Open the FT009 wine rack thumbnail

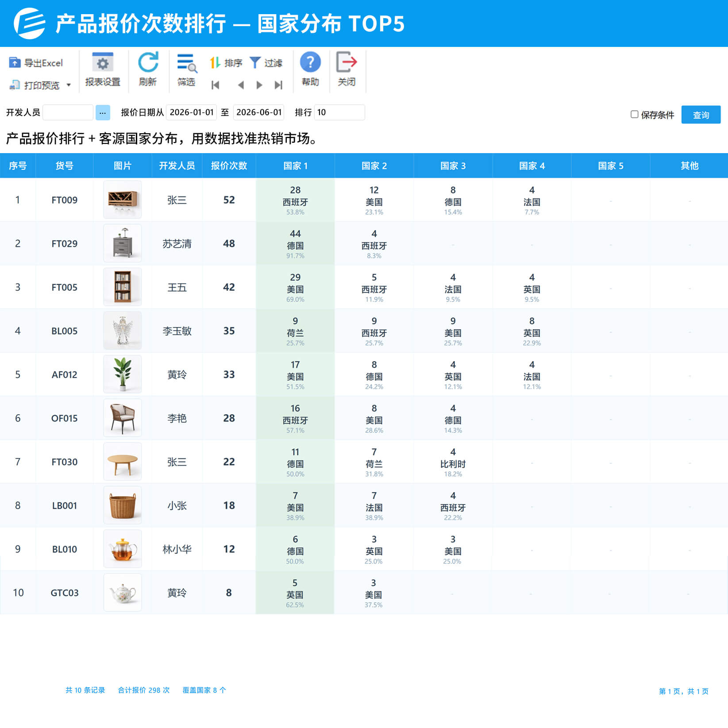coord(123,200)
